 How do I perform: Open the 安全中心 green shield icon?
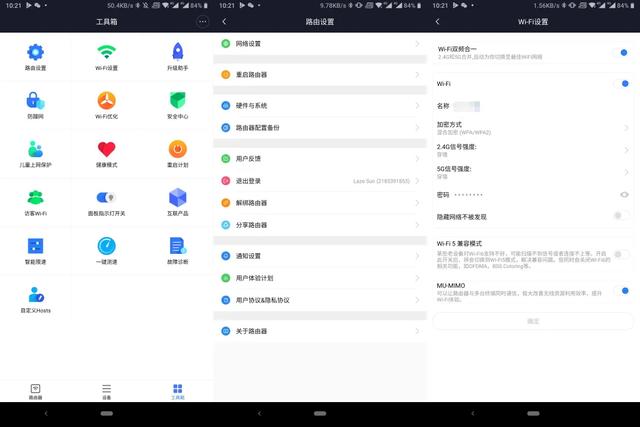[x=178, y=100]
